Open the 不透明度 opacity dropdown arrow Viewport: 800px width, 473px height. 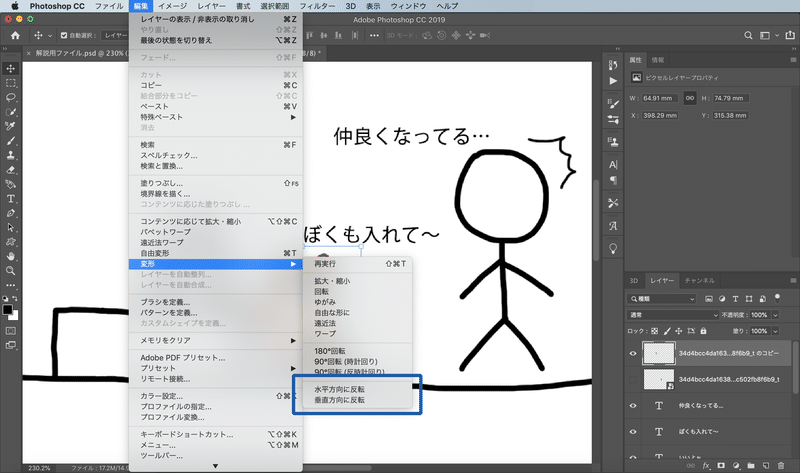tap(776, 315)
